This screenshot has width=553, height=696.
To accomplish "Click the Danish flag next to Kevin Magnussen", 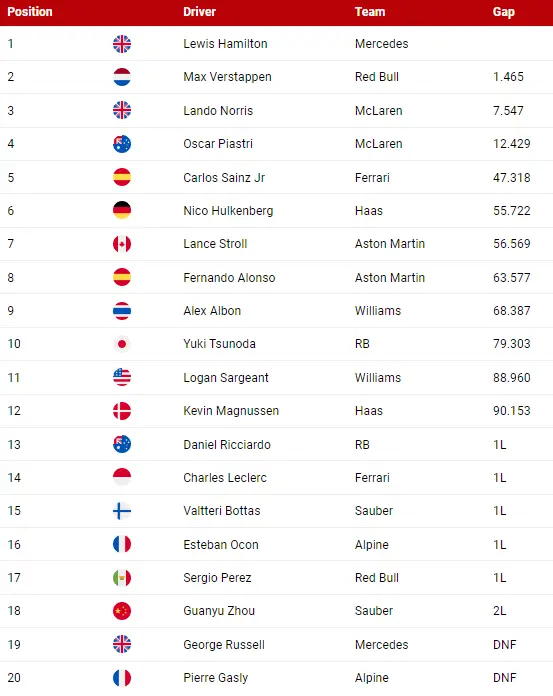I will click(x=122, y=411).
